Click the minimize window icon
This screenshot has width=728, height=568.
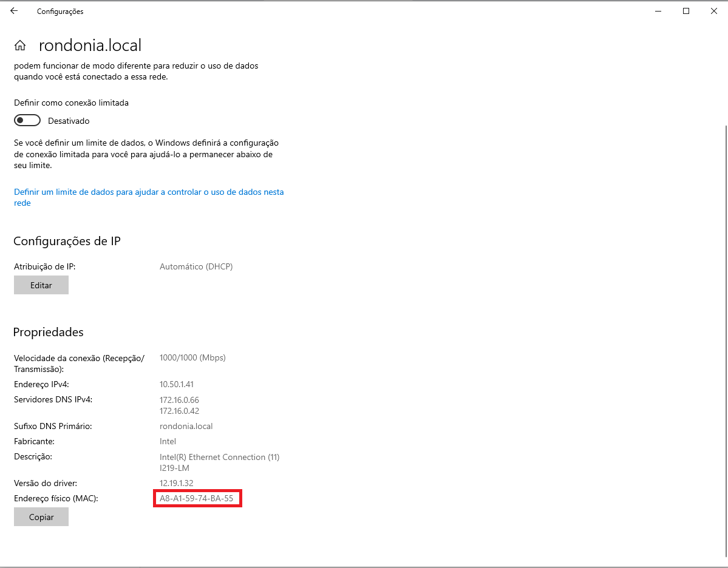(x=658, y=11)
